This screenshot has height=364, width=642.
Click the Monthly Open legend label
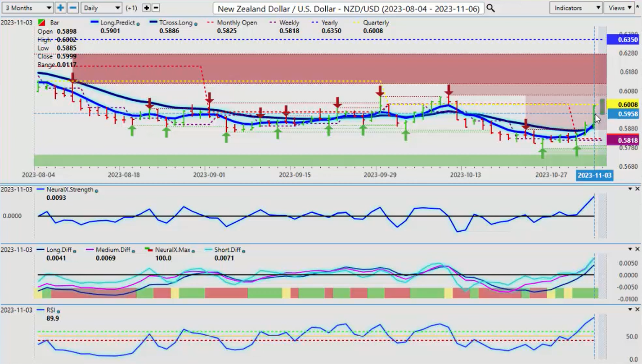click(237, 22)
